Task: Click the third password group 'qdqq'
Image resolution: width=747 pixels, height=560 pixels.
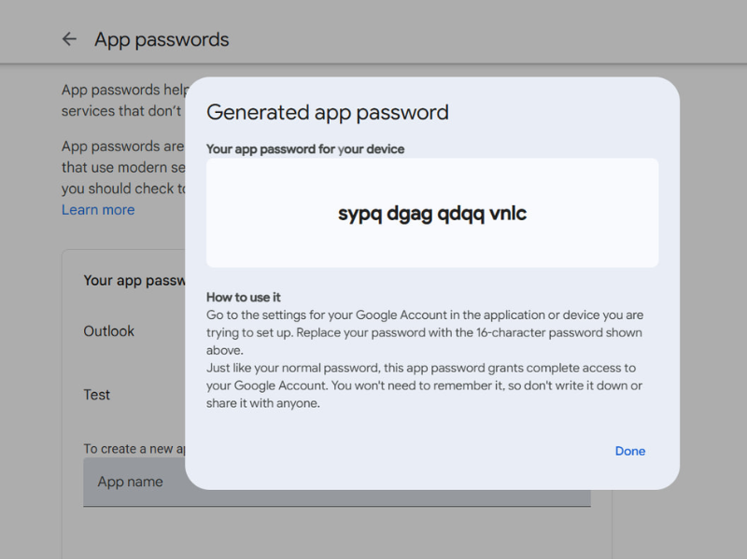Action: coord(458,214)
